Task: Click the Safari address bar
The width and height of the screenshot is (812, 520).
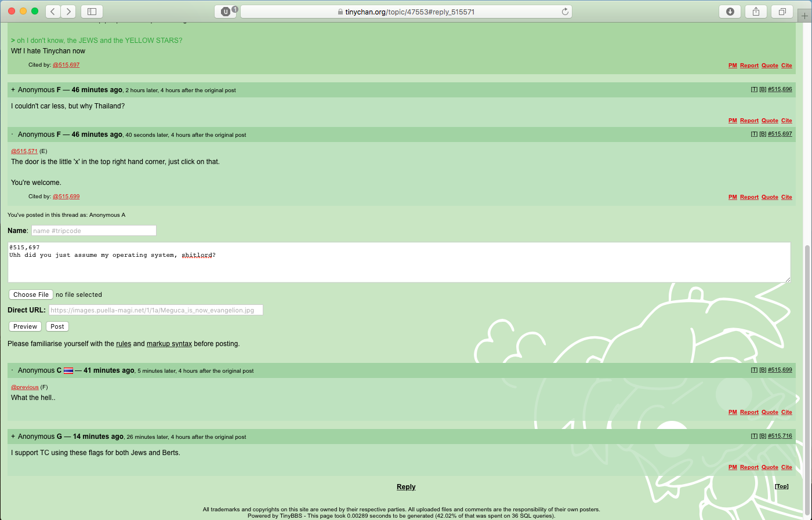Action: click(x=406, y=12)
